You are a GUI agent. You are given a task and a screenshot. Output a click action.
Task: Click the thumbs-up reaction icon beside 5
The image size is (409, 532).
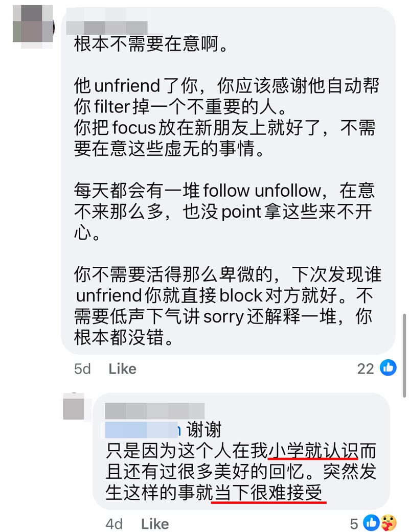[371, 523]
